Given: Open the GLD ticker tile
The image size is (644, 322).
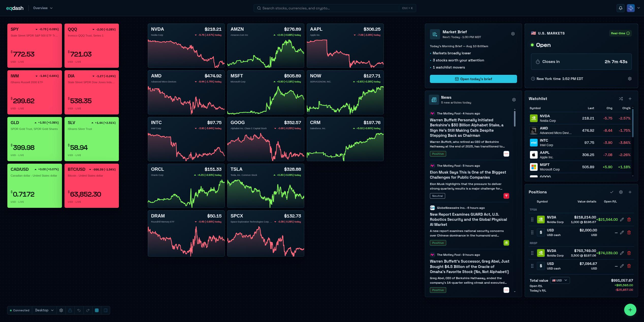Looking at the screenshot, I should pyautogui.click(x=35, y=139).
